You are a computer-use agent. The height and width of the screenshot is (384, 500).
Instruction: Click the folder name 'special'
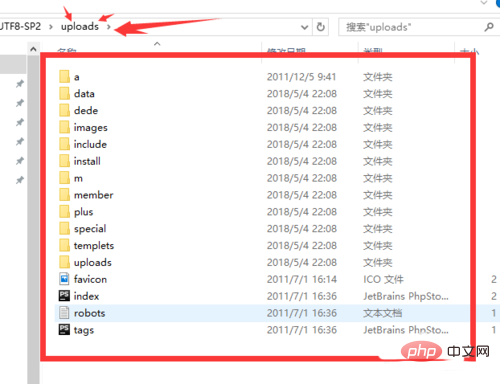pyautogui.click(x=90, y=229)
